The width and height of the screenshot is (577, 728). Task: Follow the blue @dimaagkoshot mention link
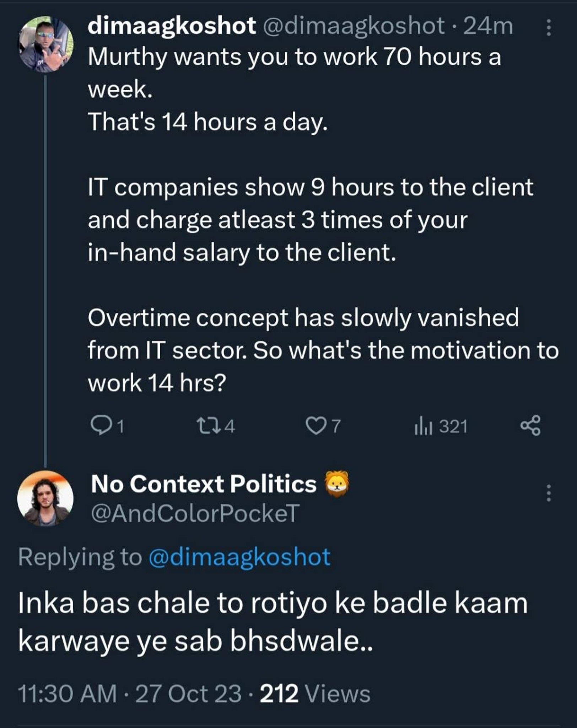pos(239,557)
